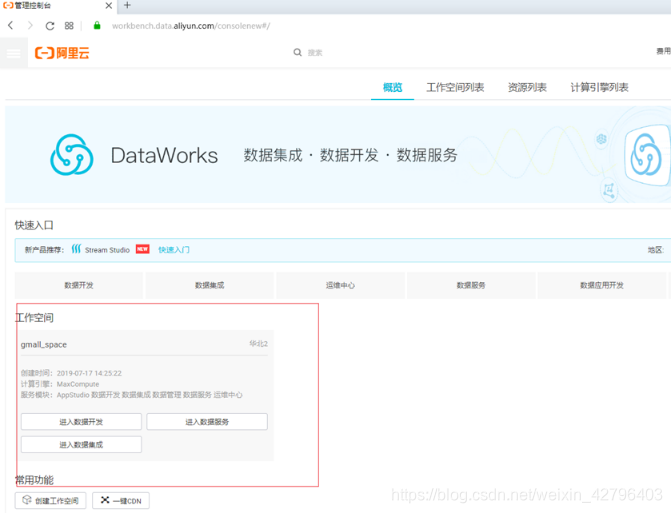Open the 数据应用开发 quick entry
The image size is (672, 513).
point(602,285)
